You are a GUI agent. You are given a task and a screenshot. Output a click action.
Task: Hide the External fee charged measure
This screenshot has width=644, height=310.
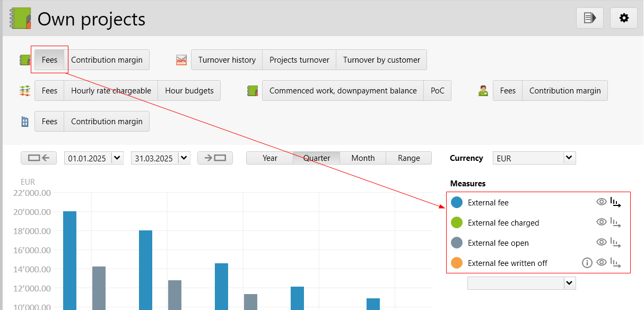point(601,222)
